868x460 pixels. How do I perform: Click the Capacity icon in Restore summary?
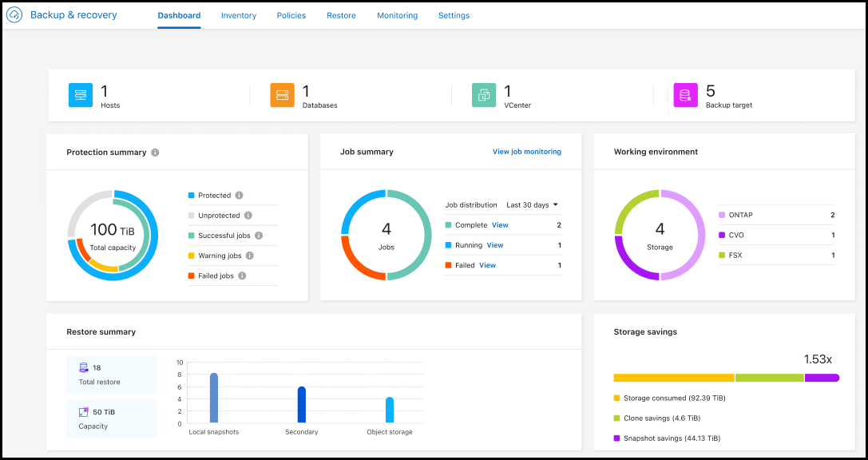point(83,412)
